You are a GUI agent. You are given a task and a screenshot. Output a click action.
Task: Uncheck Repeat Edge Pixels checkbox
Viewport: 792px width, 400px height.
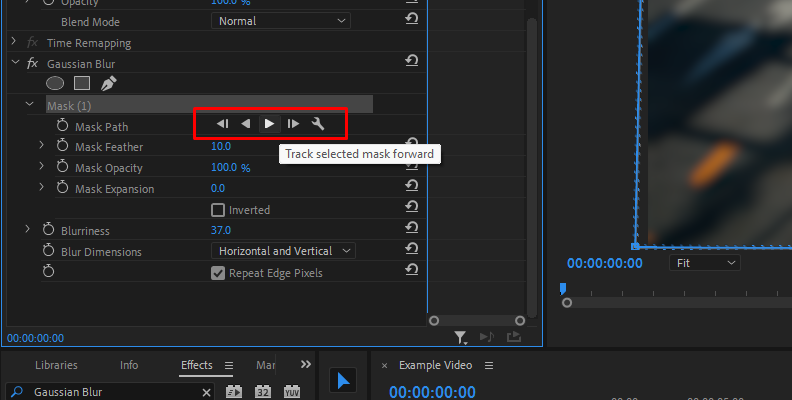point(218,273)
